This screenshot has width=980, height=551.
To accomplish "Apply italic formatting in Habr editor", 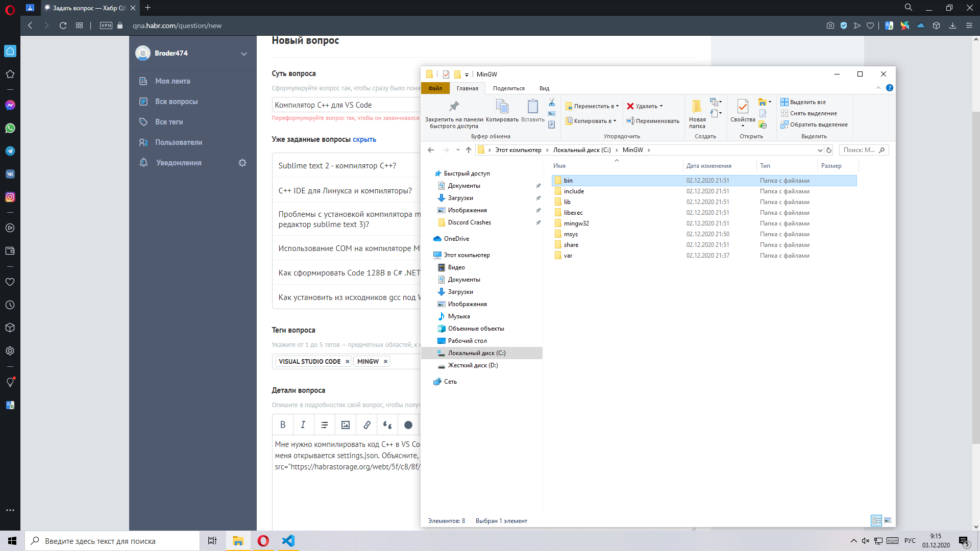I will pyautogui.click(x=303, y=425).
